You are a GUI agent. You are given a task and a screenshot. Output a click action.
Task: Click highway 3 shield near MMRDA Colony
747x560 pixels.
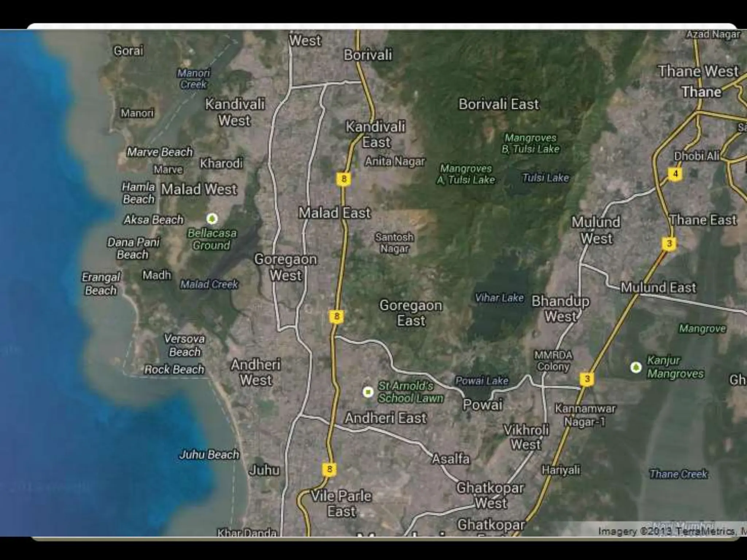pyautogui.click(x=587, y=379)
